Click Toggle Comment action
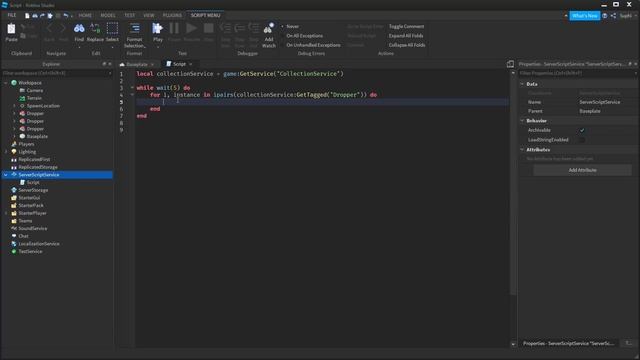The width and height of the screenshot is (640, 360). point(406,26)
